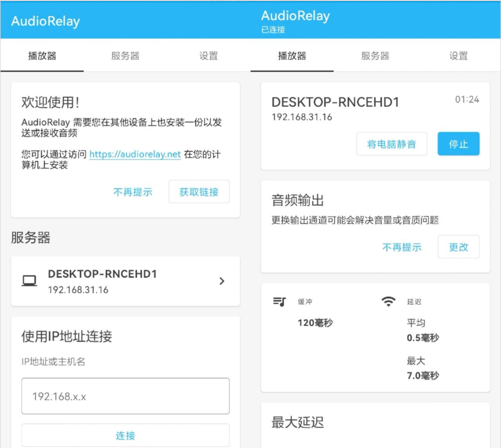The width and height of the screenshot is (501, 448).
Task: Click the 0.5毫秒 average latency value
Action: pos(423,338)
